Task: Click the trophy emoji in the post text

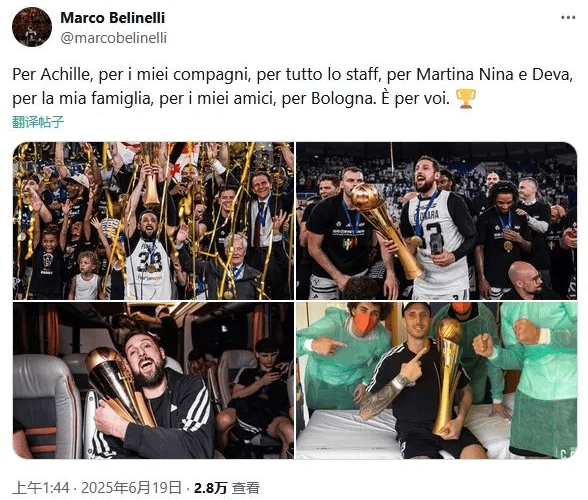Action: pyautogui.click(x=466, y=99)
